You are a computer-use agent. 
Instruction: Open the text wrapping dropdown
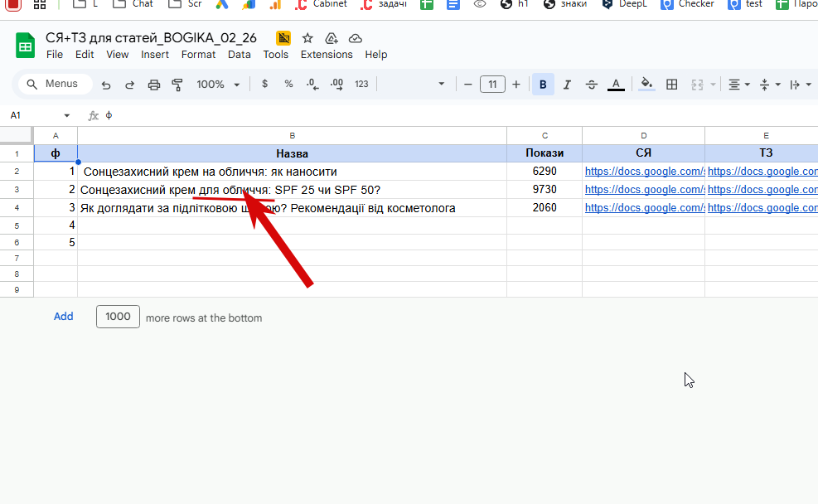pyautogui.click(x=801, y=85)
